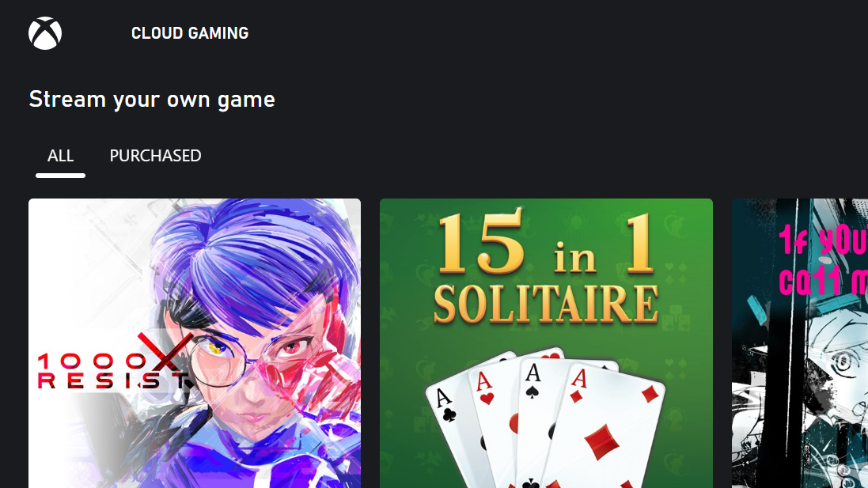The image size is (868, 488).
Task: Open the partially visible third game tile
Action: coord(800,343)
